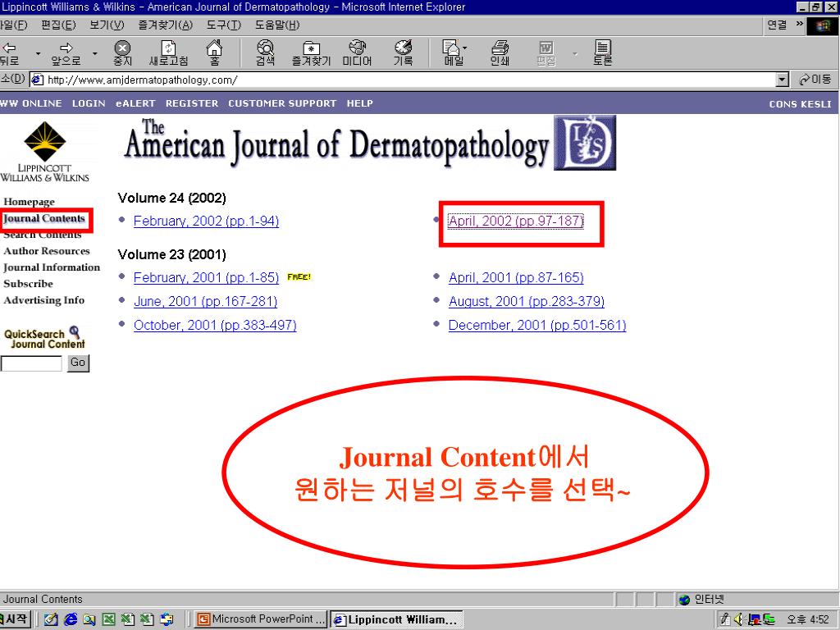Click the clock showing 오후 4:52

tap(808, 620)
